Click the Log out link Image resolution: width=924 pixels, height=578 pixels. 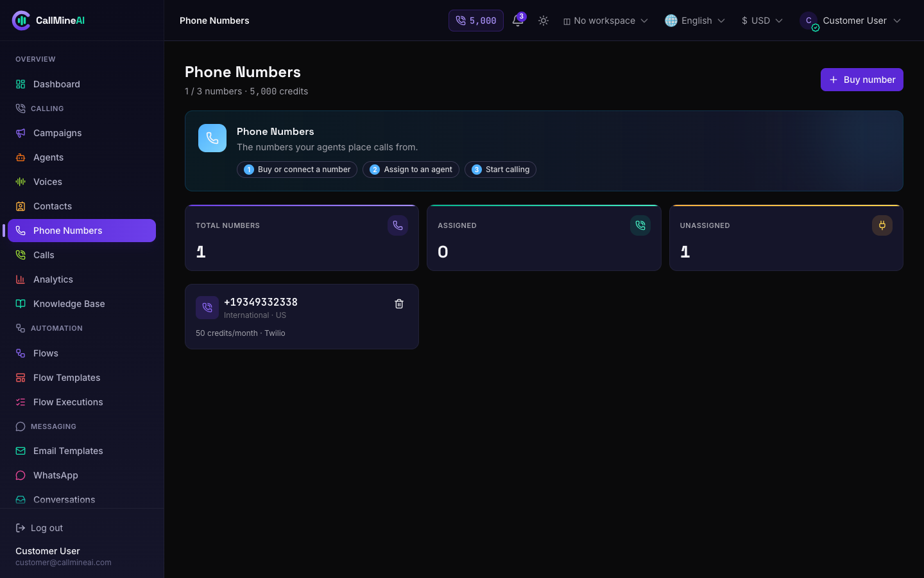coord(39,528)
